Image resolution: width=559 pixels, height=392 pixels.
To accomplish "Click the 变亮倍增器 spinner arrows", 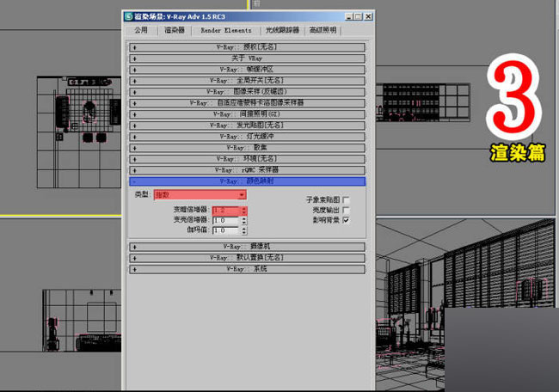I will [244, 221].
